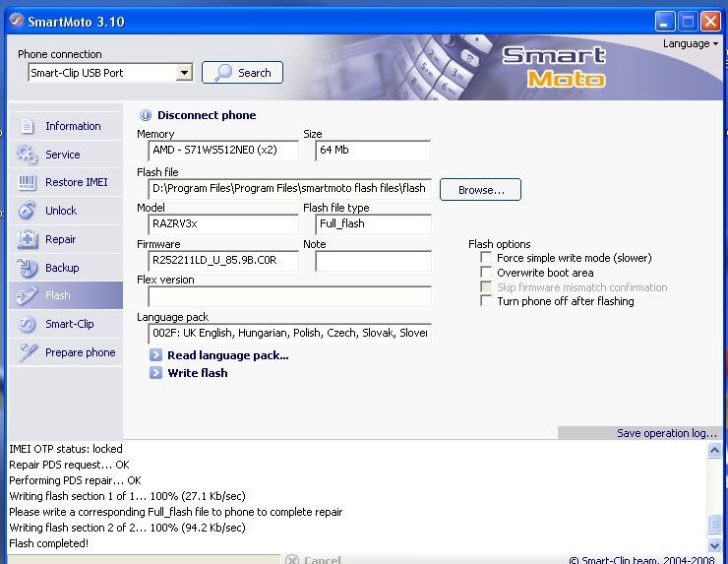Image resolution: width=728 pixels, height=564 pixels.
Task: Click the Firmware field
Action: (223, 261)
